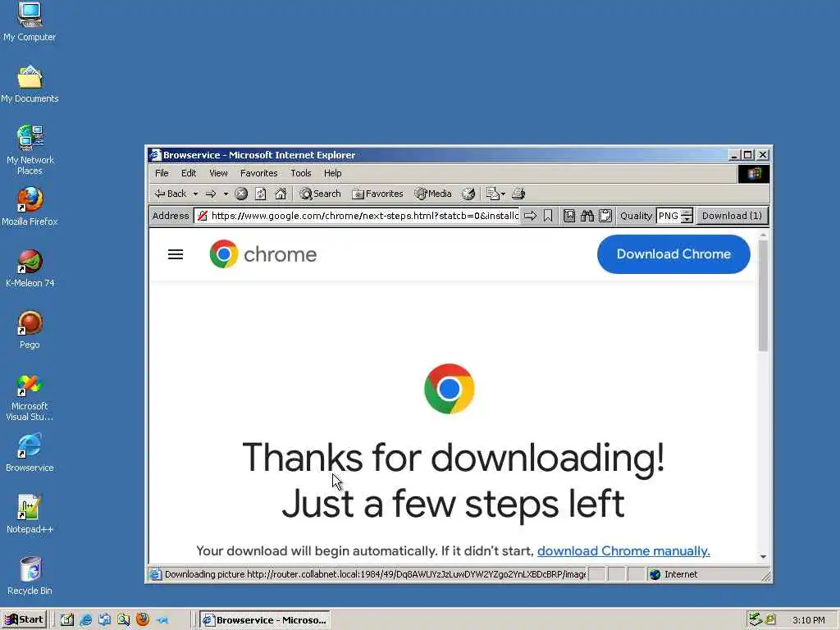Select the My Computer desktop icon
This screenshot has height=630, width=840.
click(30, 22)
